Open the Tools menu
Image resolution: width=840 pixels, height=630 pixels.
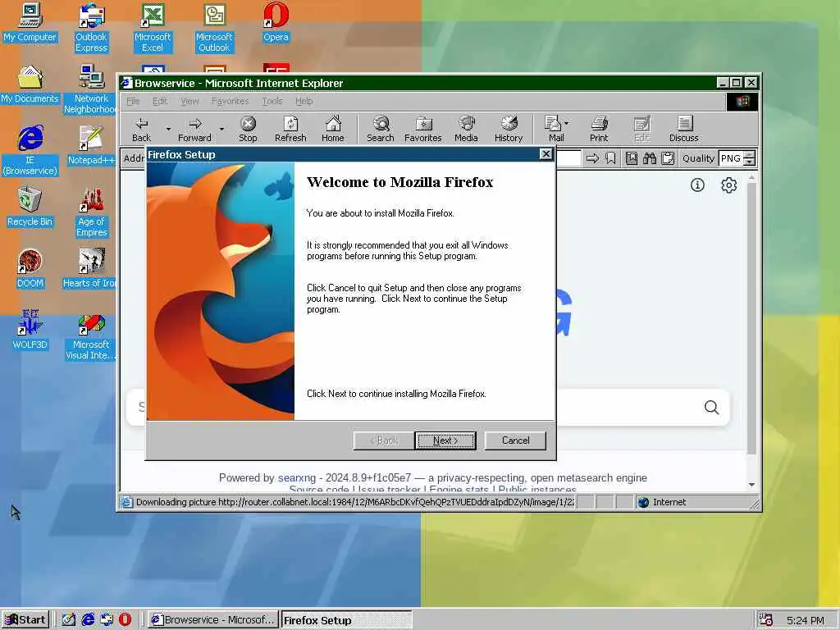272,101
